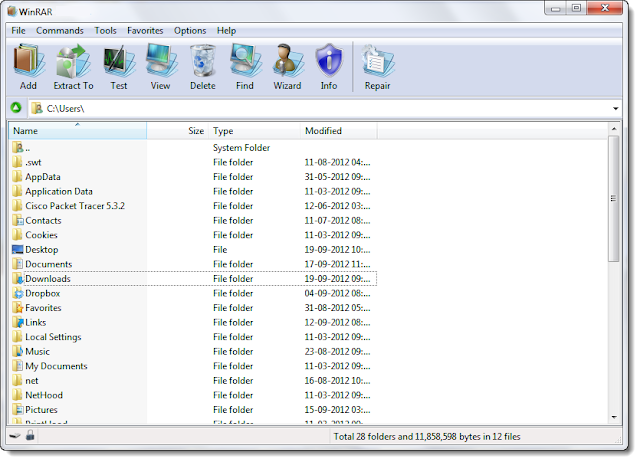Click the scrollbar down arrow
Viewport: 640px width, 462px height.
tap(614, 417)
